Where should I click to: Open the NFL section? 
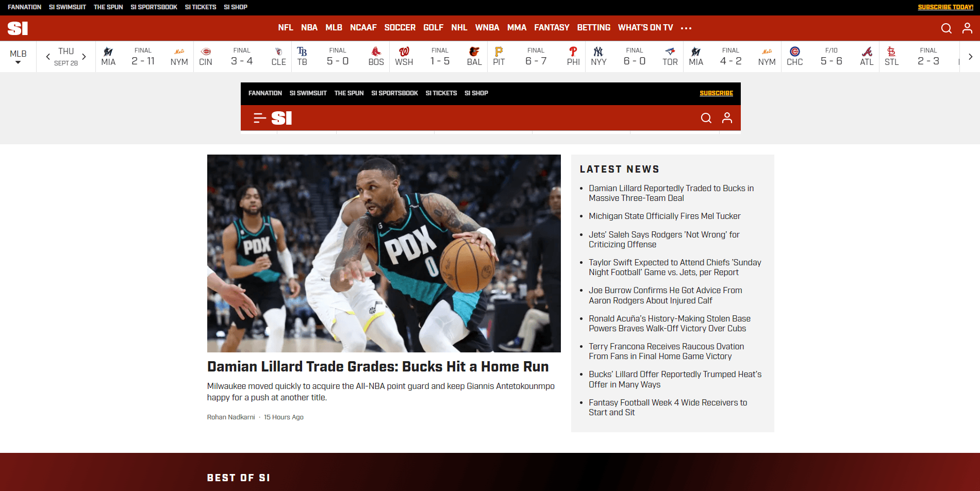(x=286, y=28)
